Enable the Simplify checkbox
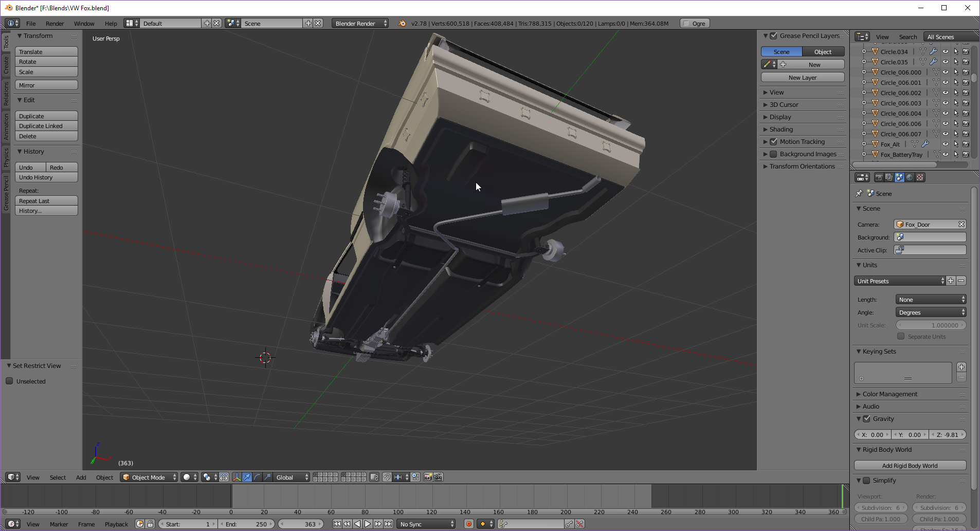980x531 pixels. (867, 481)
